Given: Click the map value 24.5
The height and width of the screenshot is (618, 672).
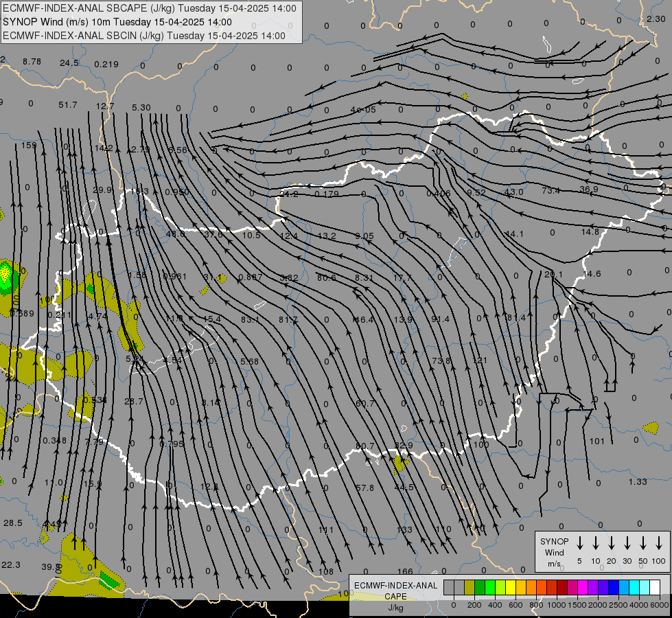Looking at the screenshot, I should click(x=69, y=63).
